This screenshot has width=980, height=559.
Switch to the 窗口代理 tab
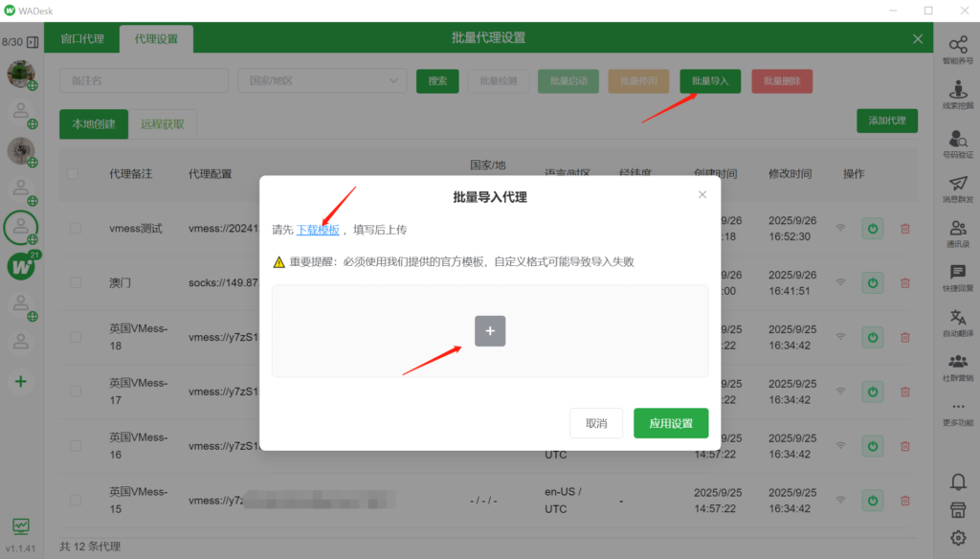[82, 38]
